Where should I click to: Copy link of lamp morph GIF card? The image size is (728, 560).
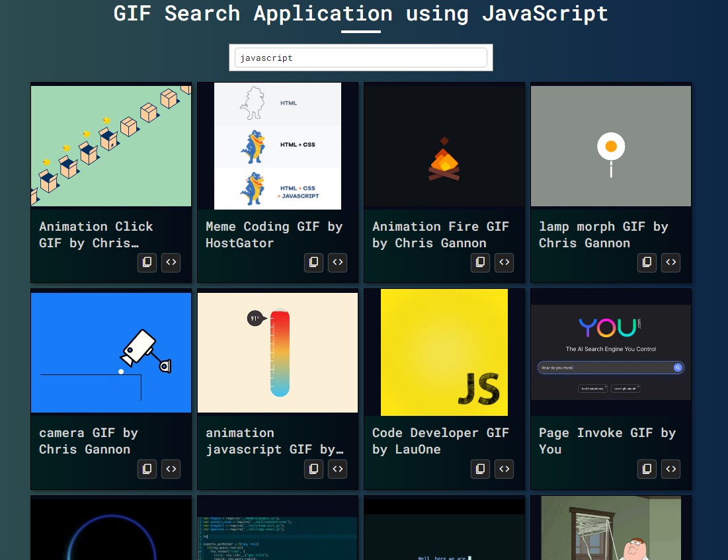(x=647, y=262)
